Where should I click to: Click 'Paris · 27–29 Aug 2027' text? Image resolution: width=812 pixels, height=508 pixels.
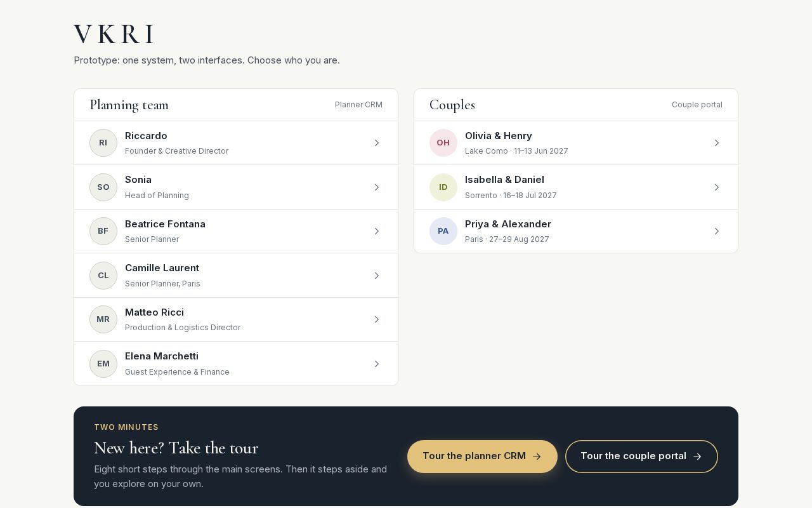[x=507, y=239]
